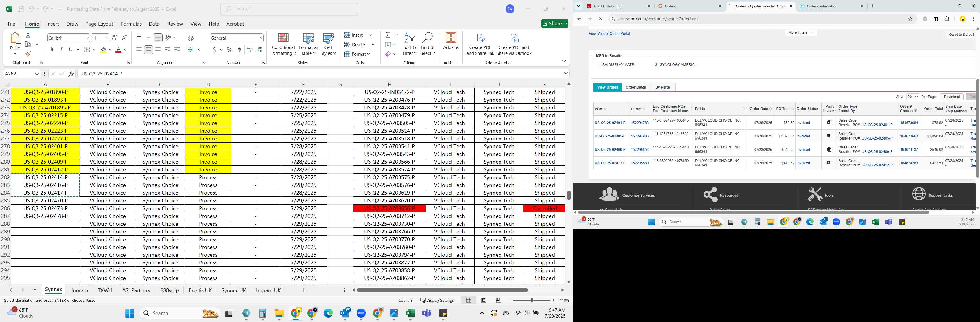This screenshot has width=980, height=322.
Task: Open CFM# link 152295552
Action: coord(639,150)
